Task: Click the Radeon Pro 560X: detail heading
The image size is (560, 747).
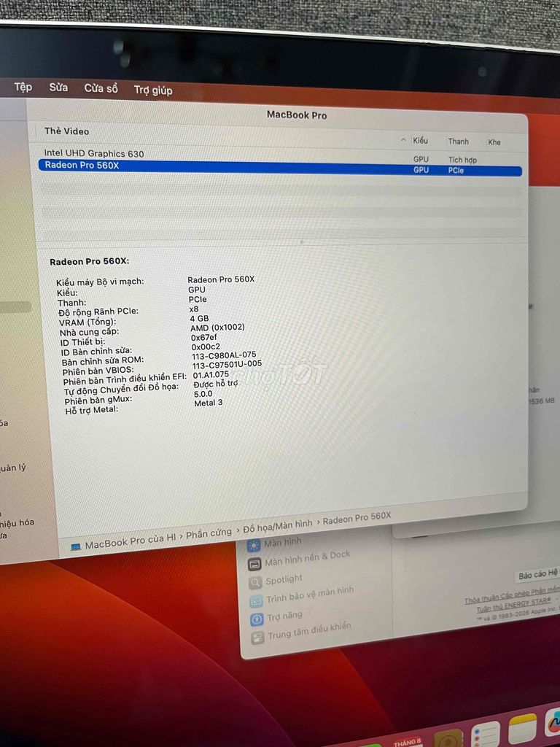Action: coord(90,262)
